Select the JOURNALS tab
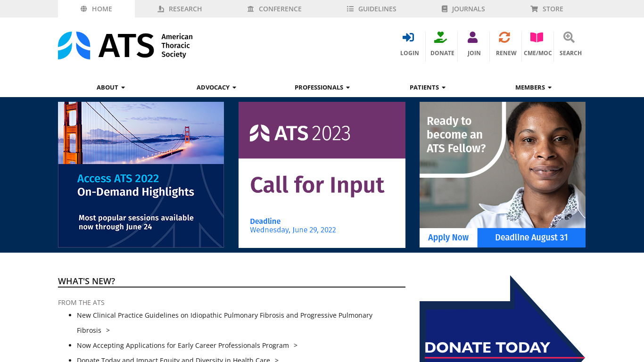644x362 pixels. pyautogui.click(x=463, y=9)
